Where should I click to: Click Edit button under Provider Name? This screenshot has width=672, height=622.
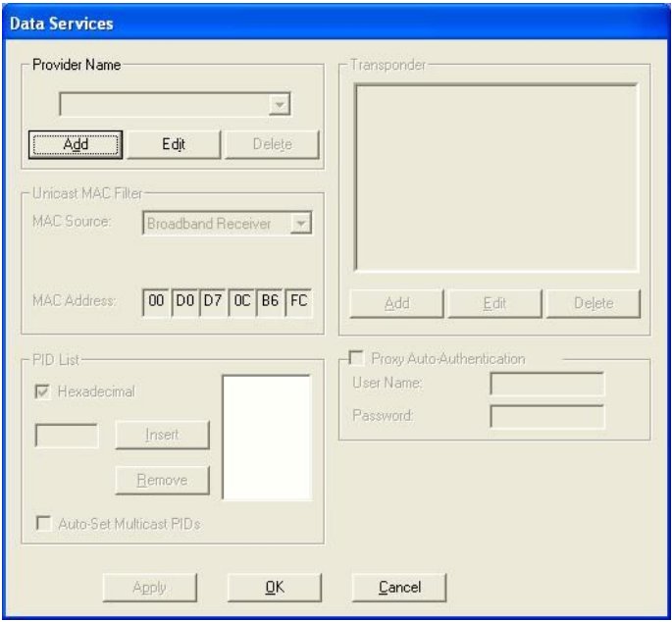[174, 145]
